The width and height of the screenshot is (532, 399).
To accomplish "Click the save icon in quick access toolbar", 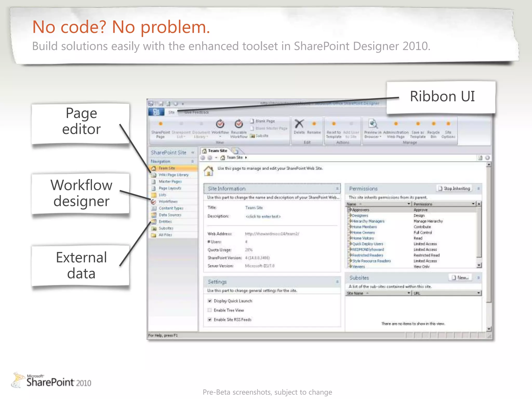I will [161, 104].
